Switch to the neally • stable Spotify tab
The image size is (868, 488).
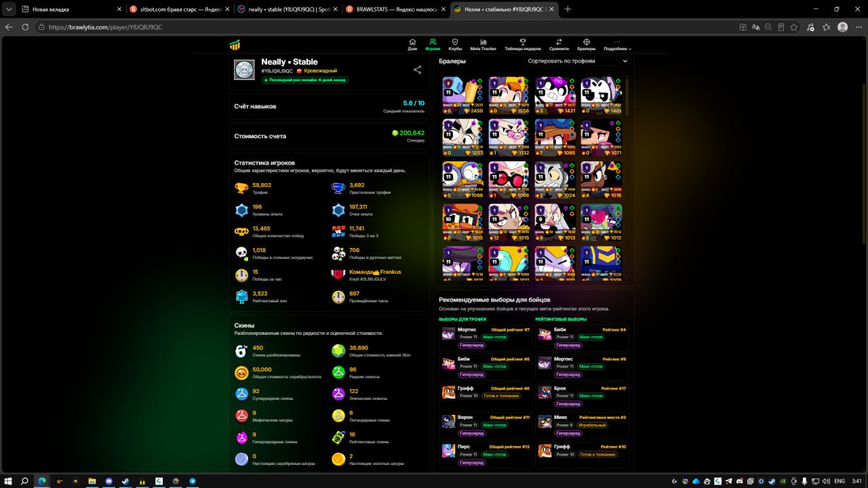point(288,9)
